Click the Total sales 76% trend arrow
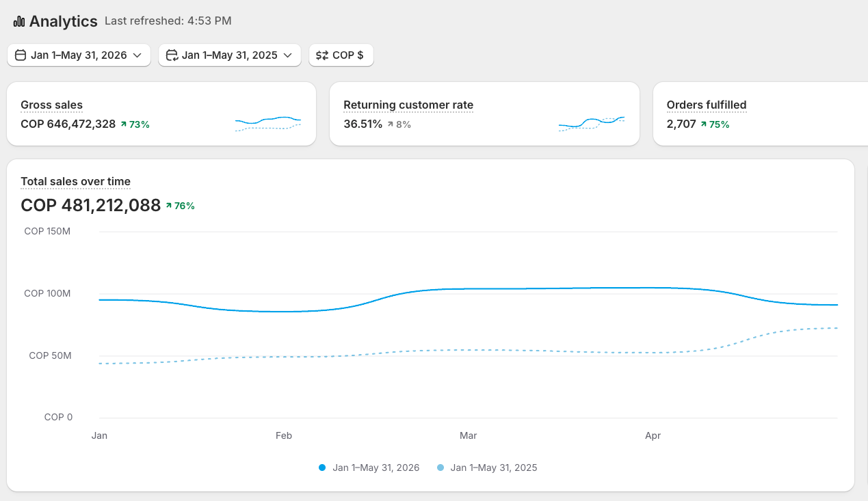The height and width of the screenshot is (501, 868). point(169,206)
